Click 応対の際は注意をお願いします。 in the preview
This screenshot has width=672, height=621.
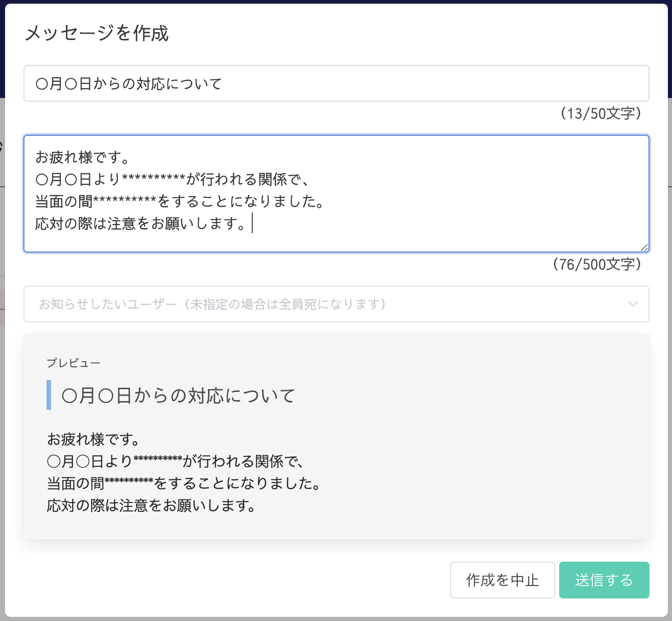(x=151, y=506)
